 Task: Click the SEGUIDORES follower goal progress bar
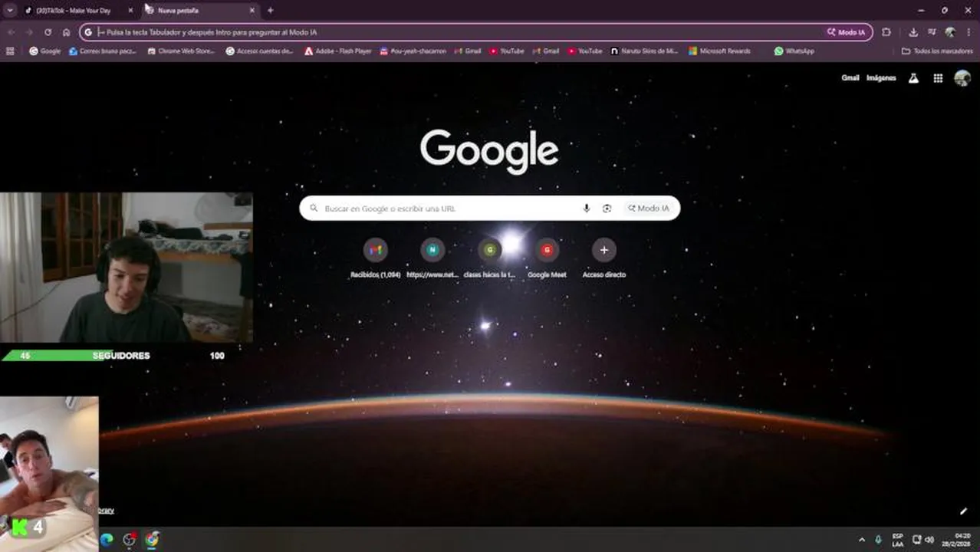pyautogui.click(x=115, y=356)
